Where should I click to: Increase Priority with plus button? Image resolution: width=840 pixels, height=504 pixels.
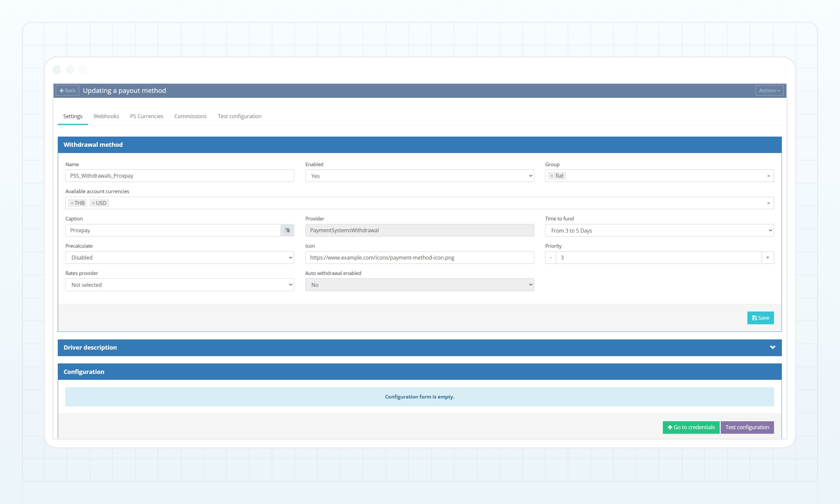[768, 257]
